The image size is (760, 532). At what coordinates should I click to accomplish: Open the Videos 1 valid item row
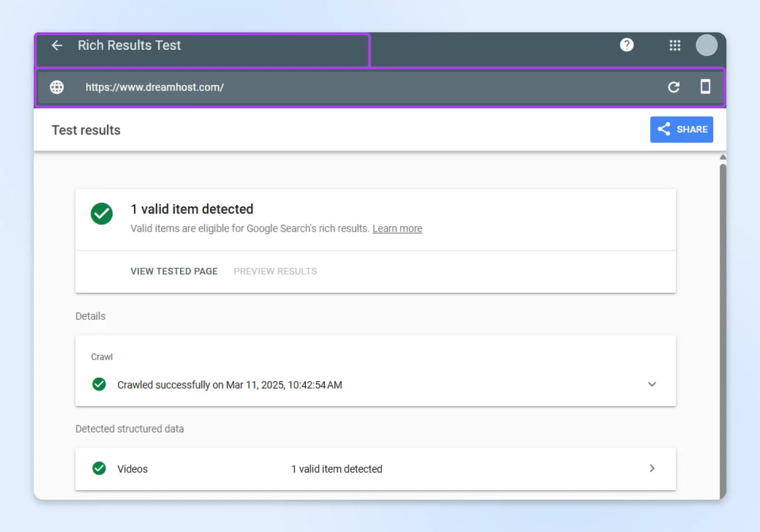(336, 469)
